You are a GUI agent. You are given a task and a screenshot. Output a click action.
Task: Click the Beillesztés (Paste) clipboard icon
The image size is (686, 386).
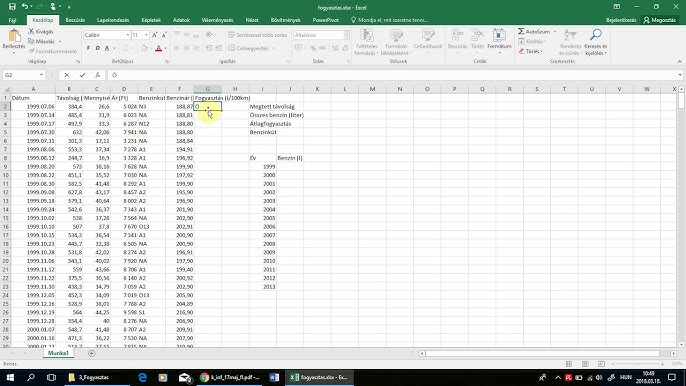14,36
